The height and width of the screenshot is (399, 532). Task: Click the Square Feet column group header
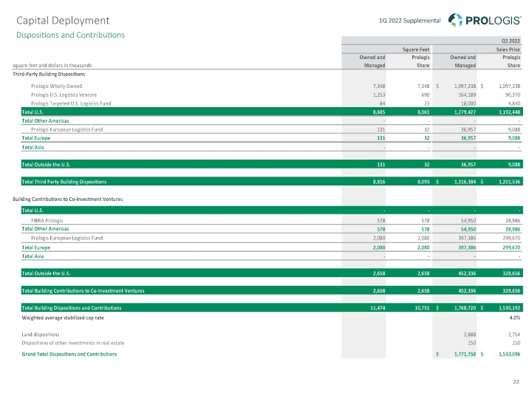click(x=416, y=50)
